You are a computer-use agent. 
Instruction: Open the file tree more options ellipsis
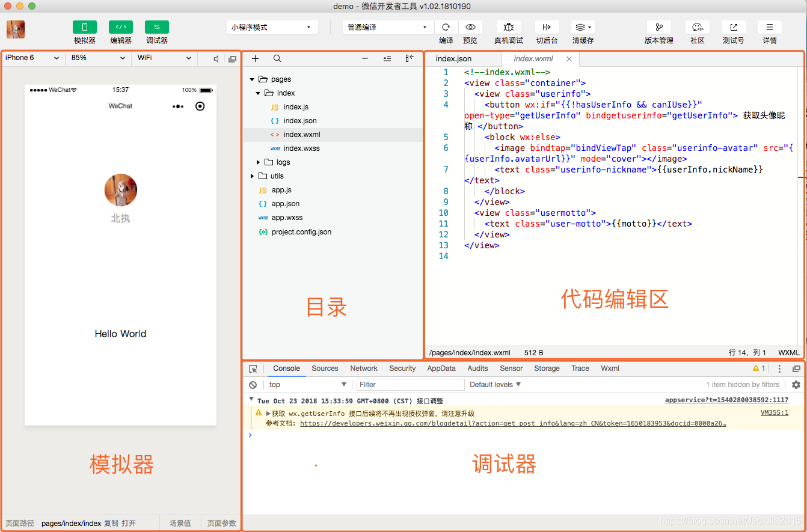tap(365, 58)
